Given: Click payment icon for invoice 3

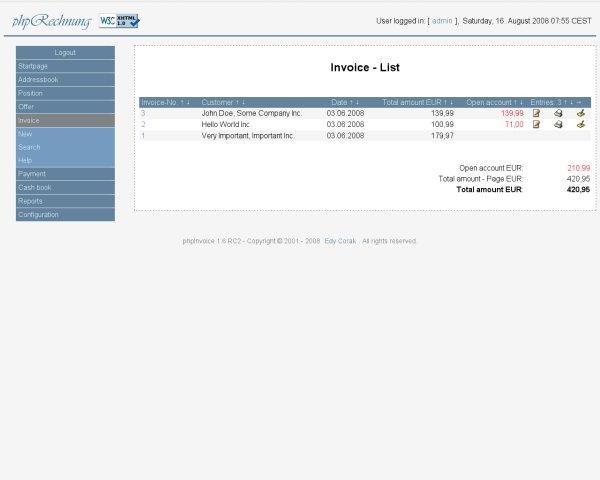Looking at the screenshot, I should [581, 113].
